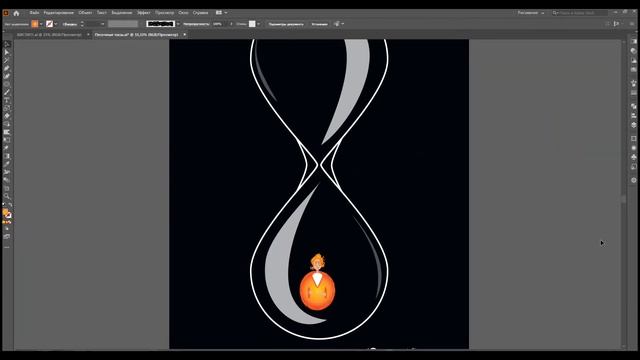This screenshot has width=640, height=360.
Task: Open the Эффект menu
Action: coord(144,13)
